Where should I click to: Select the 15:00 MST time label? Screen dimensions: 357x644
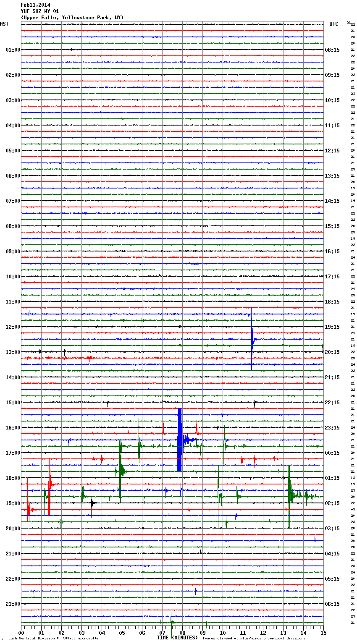pos(13,403)
